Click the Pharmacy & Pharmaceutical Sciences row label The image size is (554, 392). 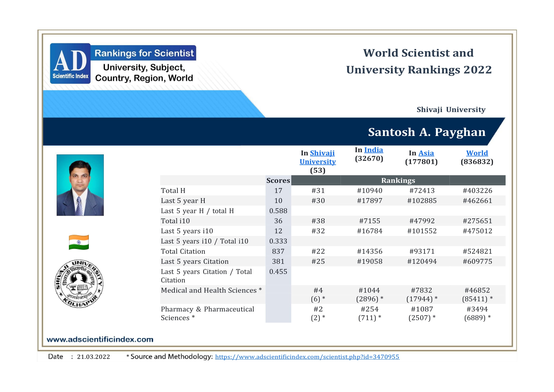click(x=207, y=313)
